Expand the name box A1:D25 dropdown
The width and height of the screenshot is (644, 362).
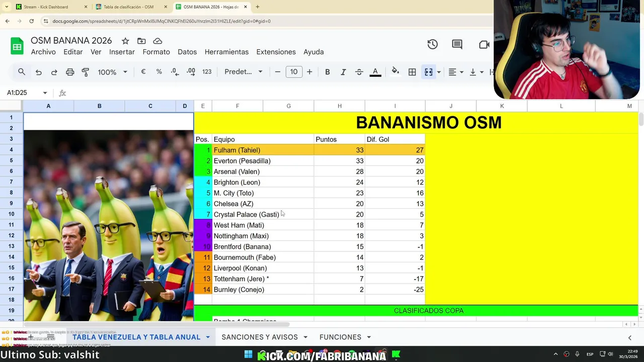[x=45, y=93]
